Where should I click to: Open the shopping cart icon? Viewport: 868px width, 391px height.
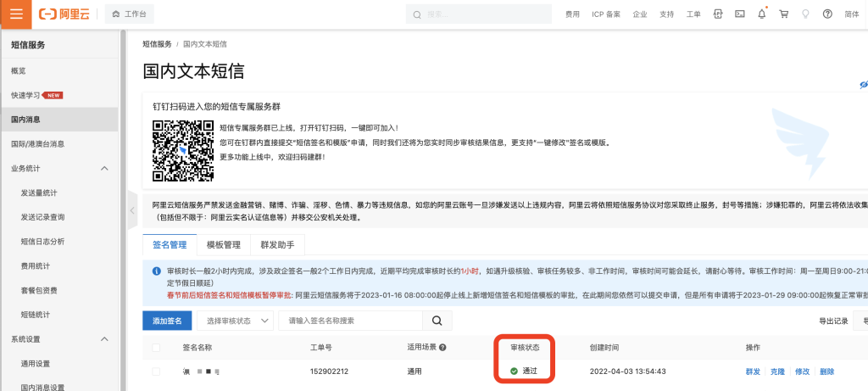tap(783, 14)
